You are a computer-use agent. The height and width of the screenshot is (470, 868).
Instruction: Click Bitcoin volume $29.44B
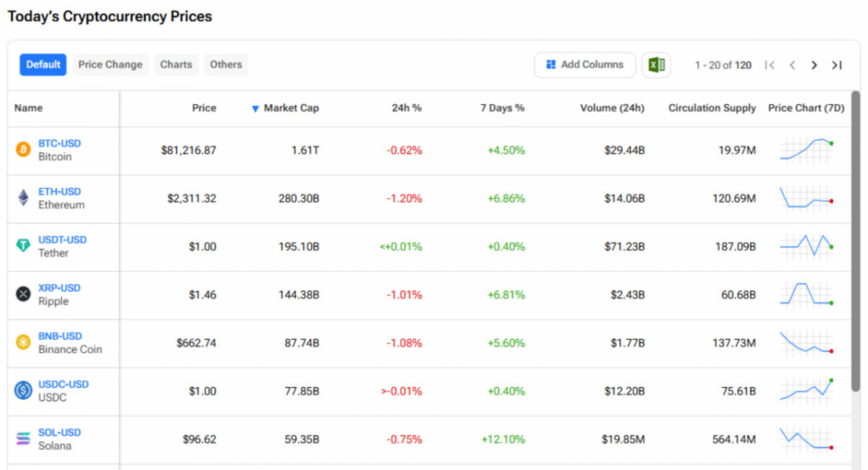pos(624,150)
